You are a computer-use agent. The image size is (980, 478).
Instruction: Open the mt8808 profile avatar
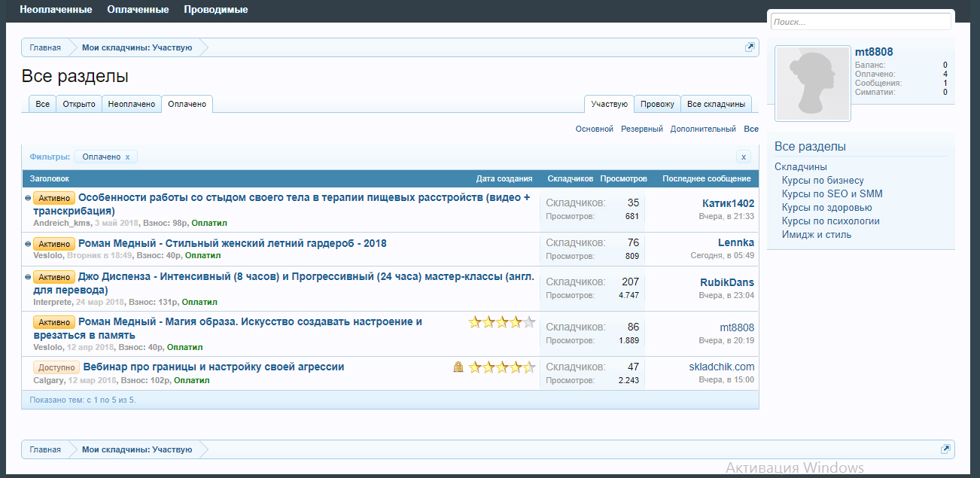click(813, 84)
